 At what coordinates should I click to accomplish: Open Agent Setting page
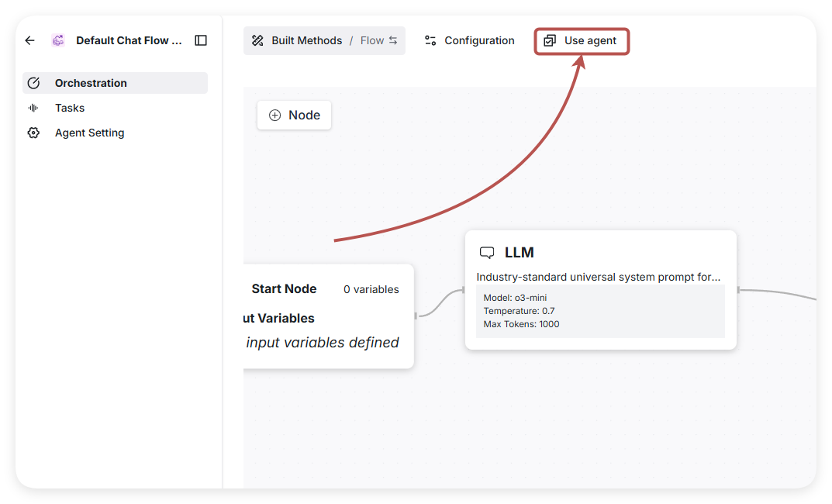tap(89, 133)
